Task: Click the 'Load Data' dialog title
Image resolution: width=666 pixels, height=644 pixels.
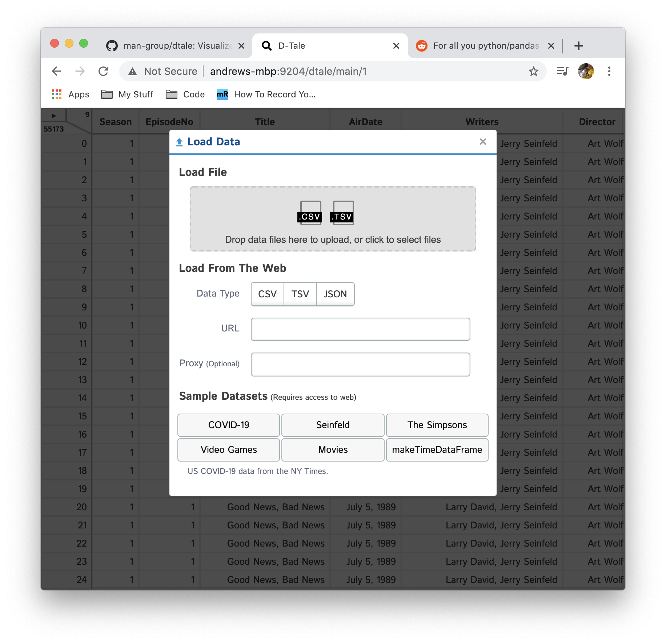Action: 213,142
